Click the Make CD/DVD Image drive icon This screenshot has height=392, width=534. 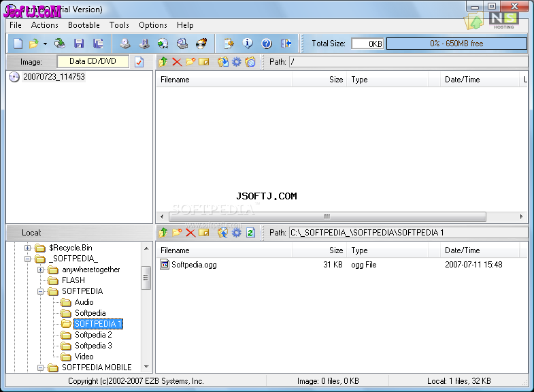[x=125, y=44]
